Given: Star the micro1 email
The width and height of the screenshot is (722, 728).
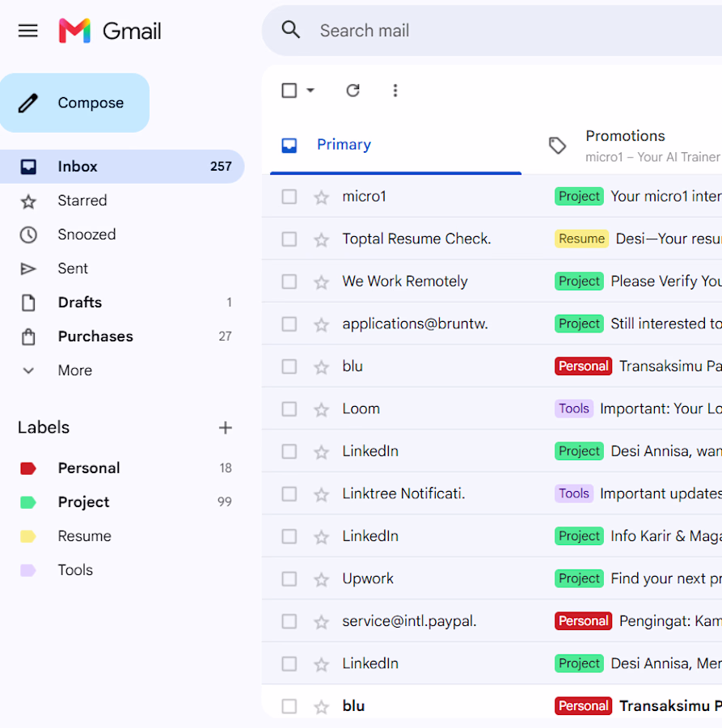Looking at the screenshot, I should pos(321,197).
